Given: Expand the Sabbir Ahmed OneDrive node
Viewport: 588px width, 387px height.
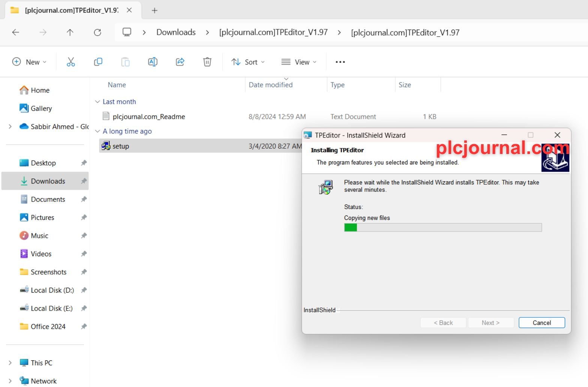Looking at the screenshot, I should click(10, 127).
